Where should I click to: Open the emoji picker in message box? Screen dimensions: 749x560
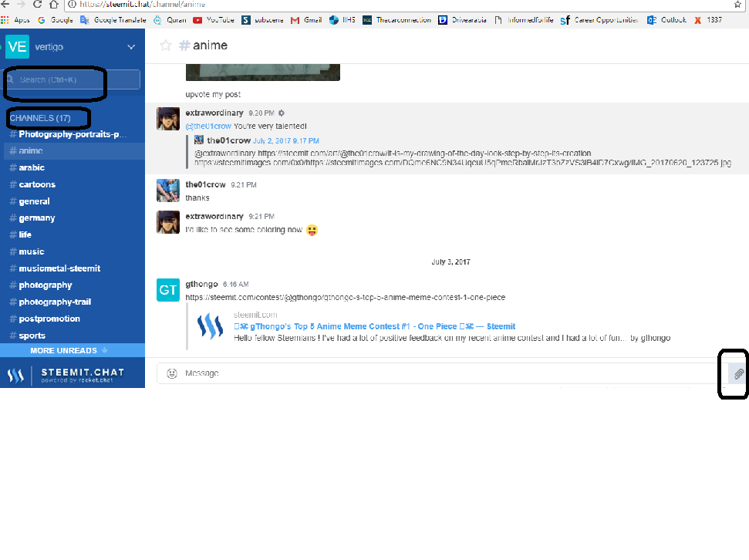tap(172, 373)
